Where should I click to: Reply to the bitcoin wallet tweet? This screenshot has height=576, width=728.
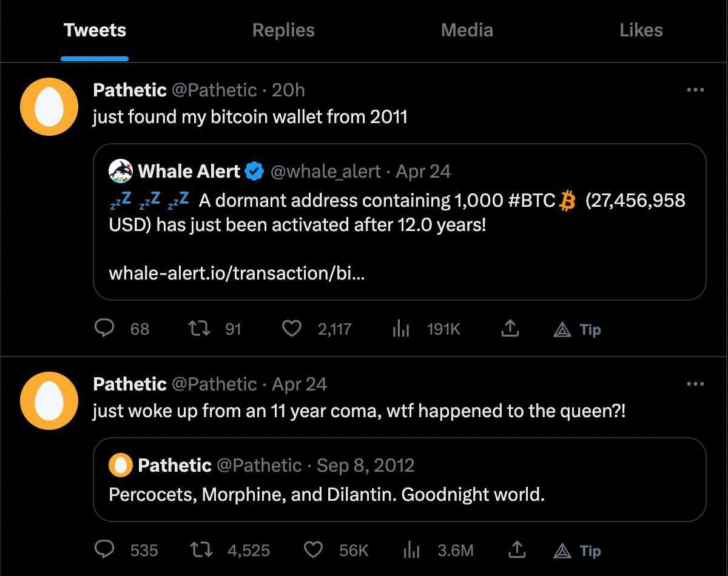tap(106, 329)
